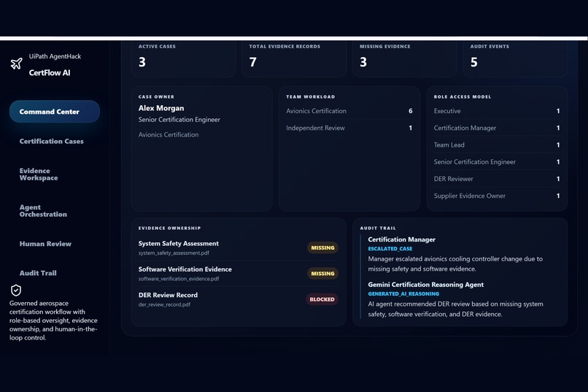Select the DER Reviewer role row
588x392 pixels.
click(x=497, y=179)
